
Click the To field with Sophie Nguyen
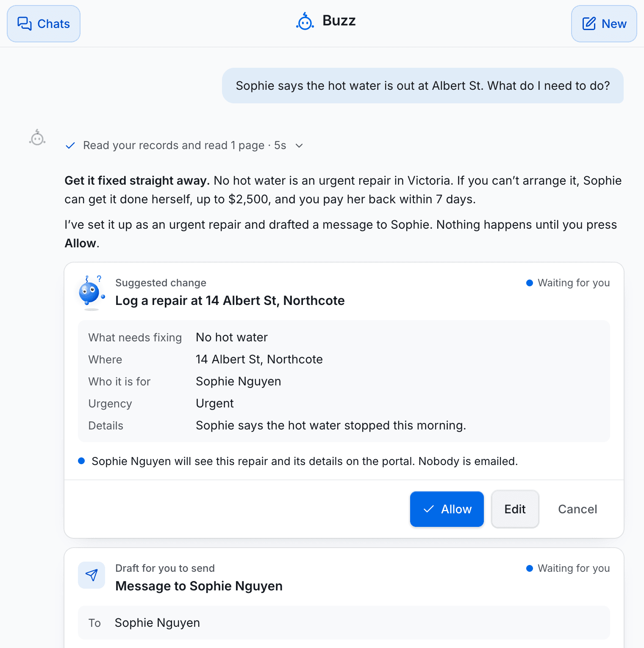pyautogui.click(x=344, y=623)
